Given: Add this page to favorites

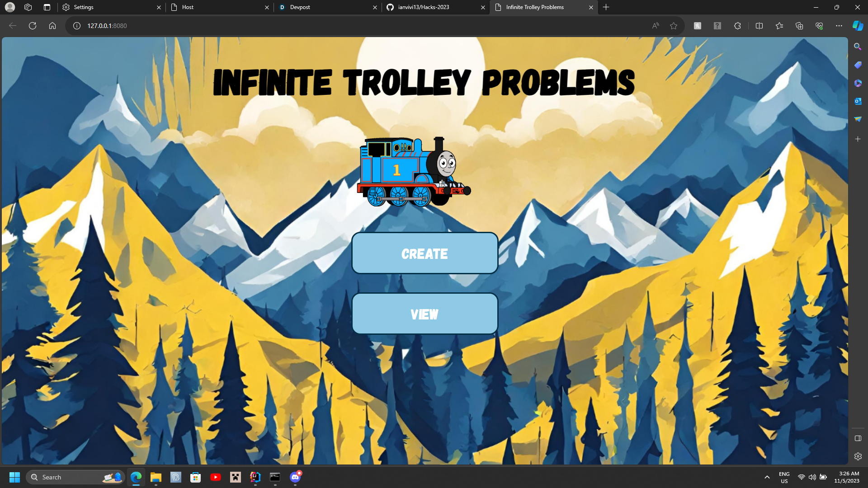Looking at the screenshot, I should click(674, 26).
